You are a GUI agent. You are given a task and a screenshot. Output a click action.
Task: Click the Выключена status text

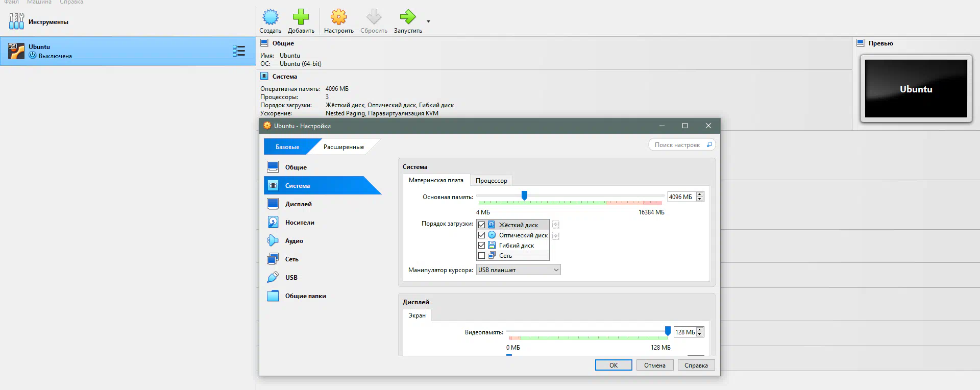(55, 56)
